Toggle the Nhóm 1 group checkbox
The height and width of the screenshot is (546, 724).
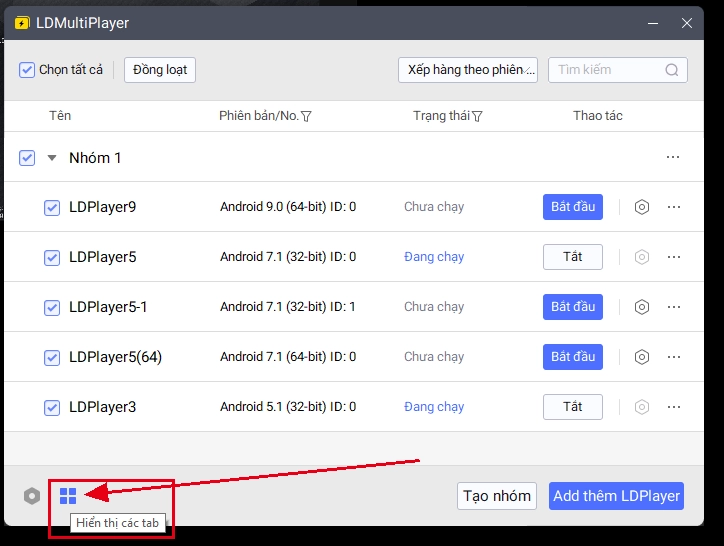[27, 158]
